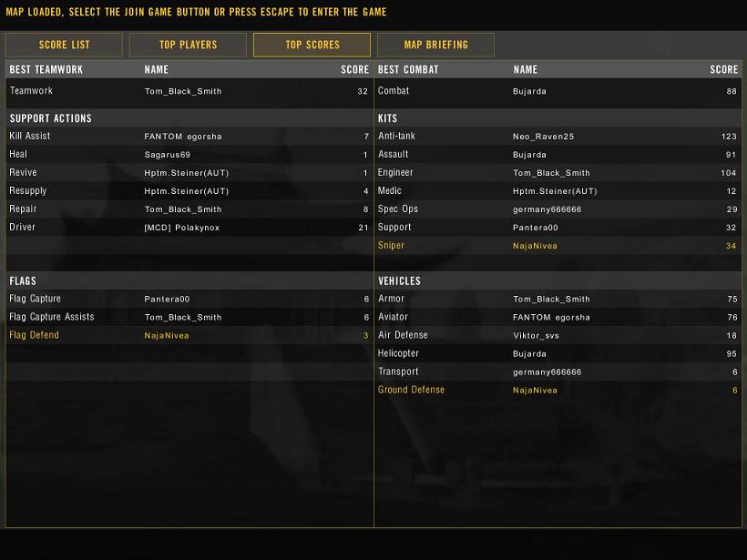Open the Score List tab
Image resolution: width=747 pixels, height=560 pixels.
pyautogui.click(x=64, y=45)
